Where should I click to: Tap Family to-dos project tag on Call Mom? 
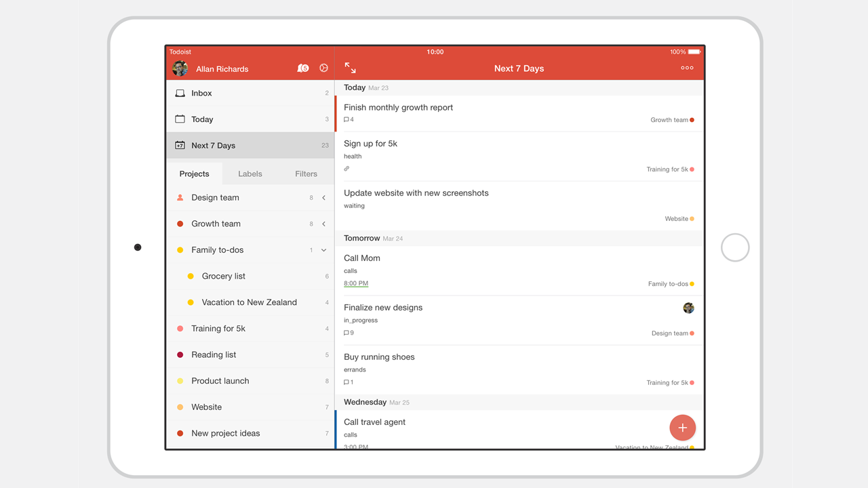point(671,284)
